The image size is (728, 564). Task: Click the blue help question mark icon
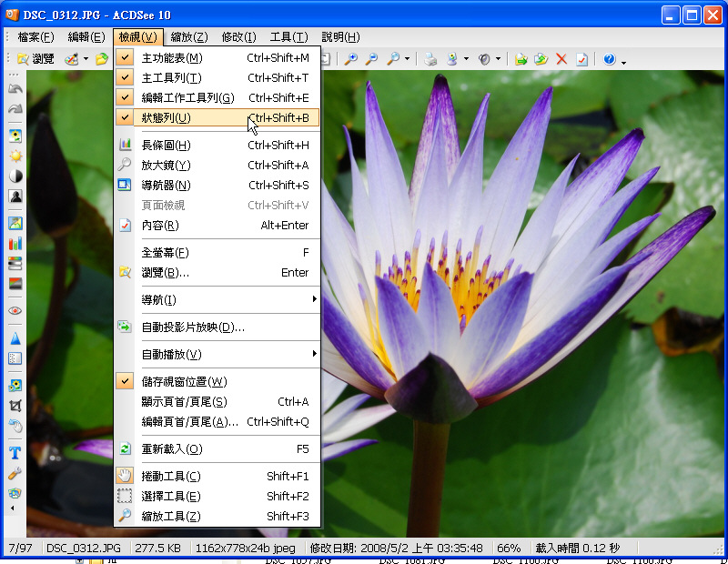click(x=609, y=59)
